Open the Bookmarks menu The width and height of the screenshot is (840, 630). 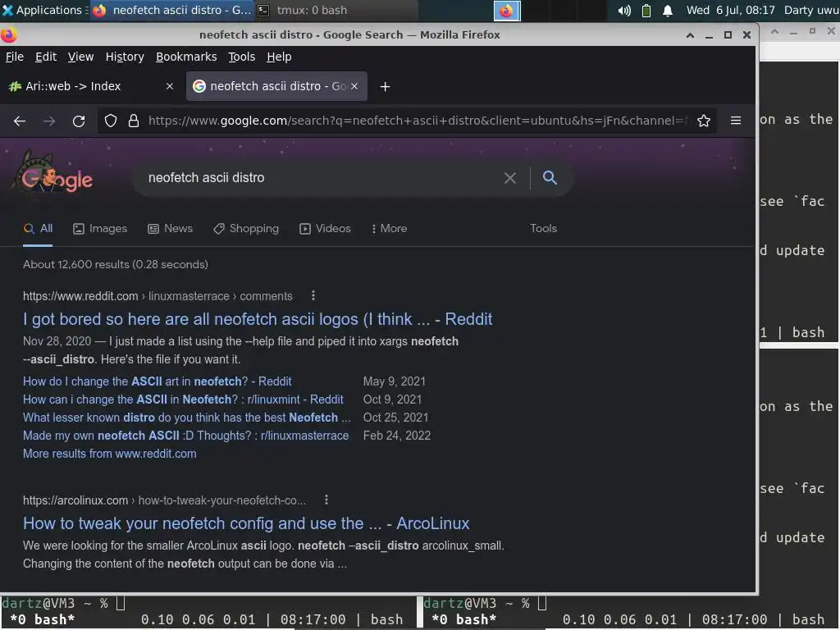point(186,57)
